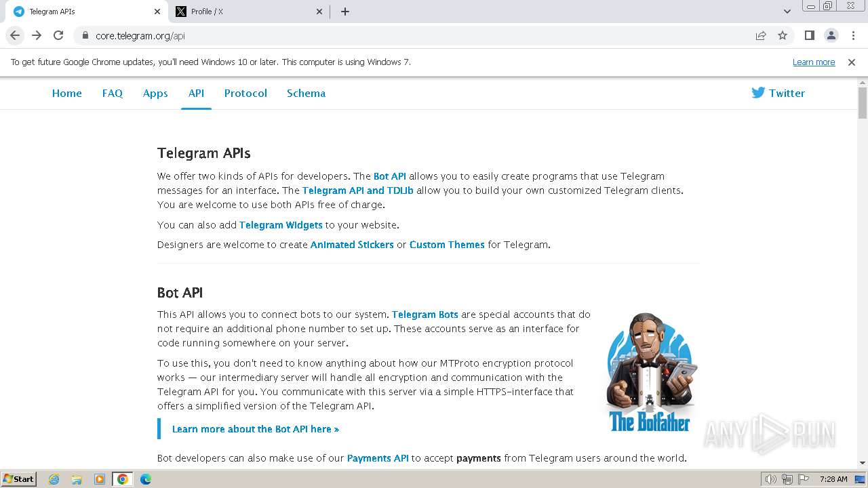
Task: Switch to the Profile / X tab
Action: (x=249, y=12)
